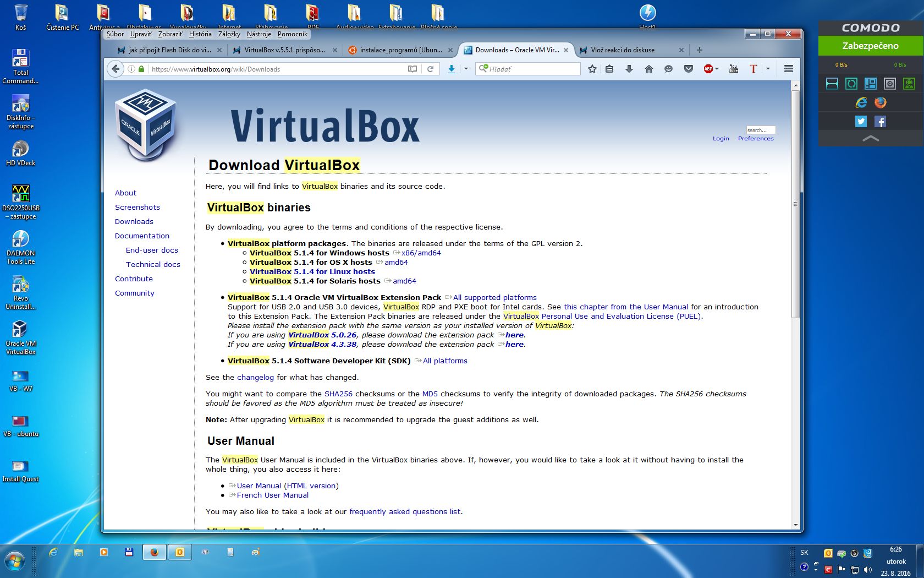Viewport: 924px width, 578px height.
Task: Click the YouTube toolbar icon
Action: click(734, 69)
